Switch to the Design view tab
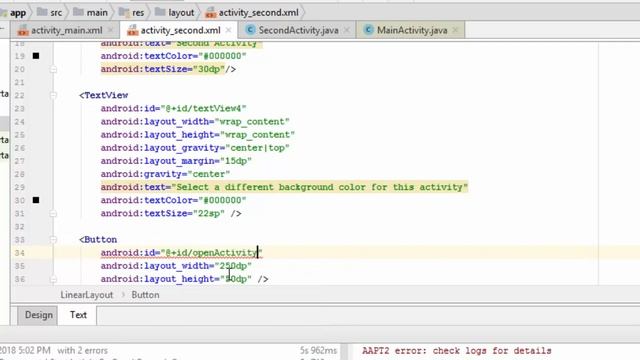640x360 pixels. tap(39, 315)
